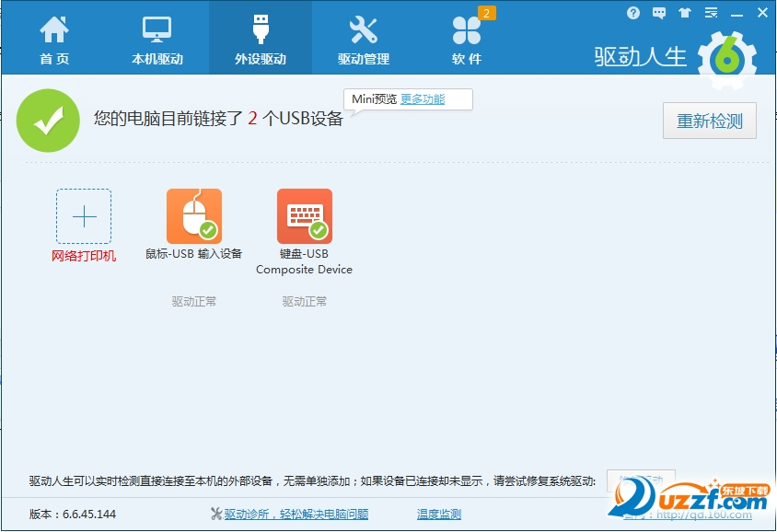The height and width of the screenshot is (532, 777).
Task: Click the keyboard USB Composite Device icon
Action: point(304,215)
